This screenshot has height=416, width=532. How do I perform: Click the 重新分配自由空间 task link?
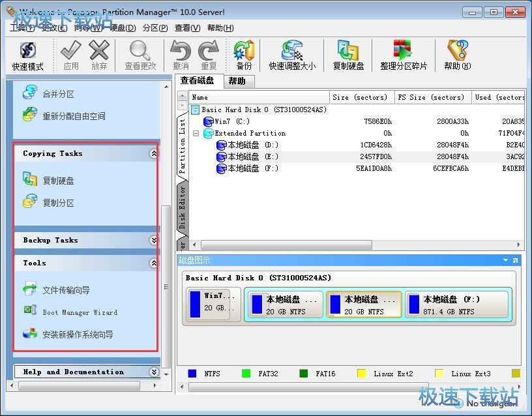pyautogui.click(x=74, y=116)
